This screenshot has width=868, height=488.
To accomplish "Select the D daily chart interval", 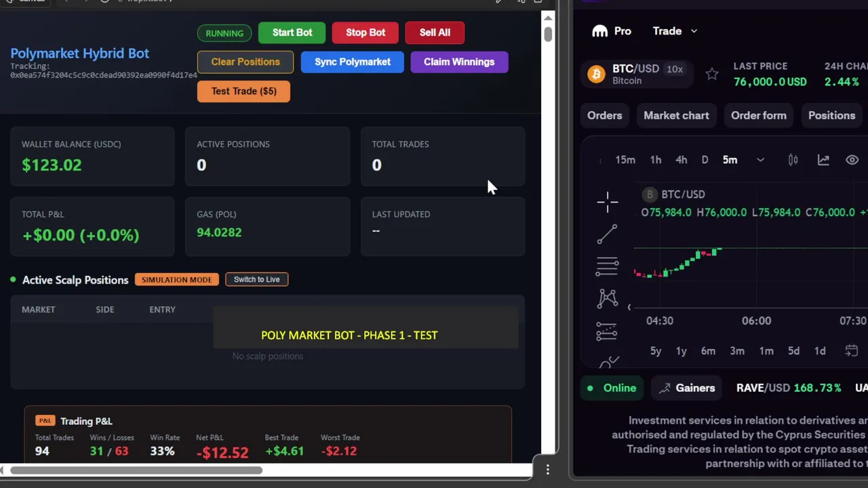I will click(x=705, y=160).
